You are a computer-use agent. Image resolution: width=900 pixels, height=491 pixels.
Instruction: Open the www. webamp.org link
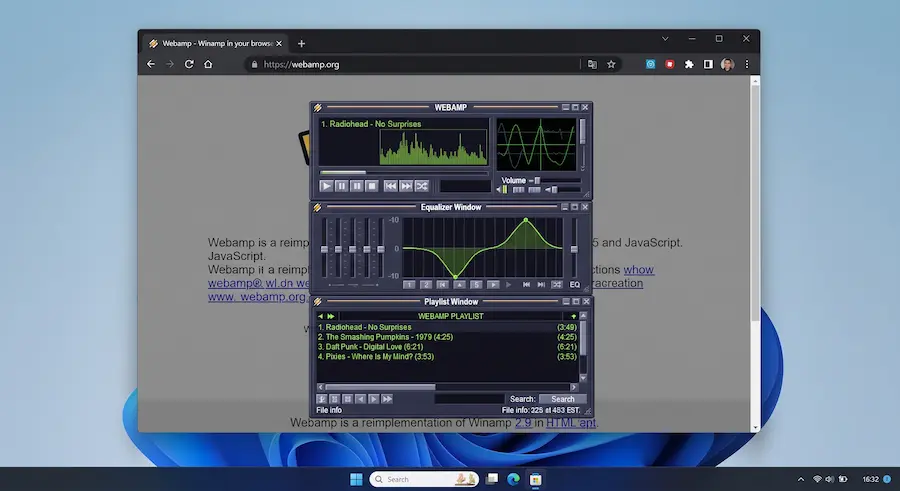point(258,297)
